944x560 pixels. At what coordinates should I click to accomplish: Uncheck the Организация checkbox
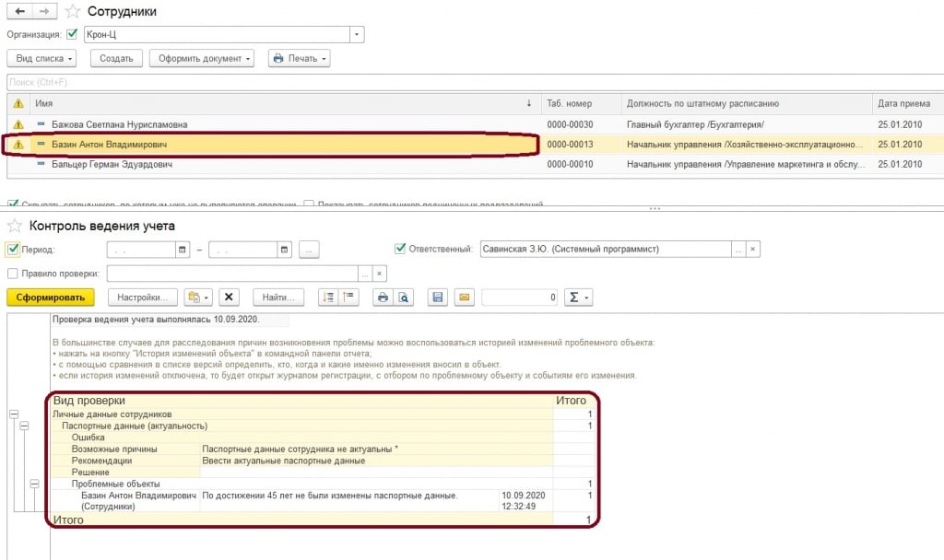(x=73, y=35)
